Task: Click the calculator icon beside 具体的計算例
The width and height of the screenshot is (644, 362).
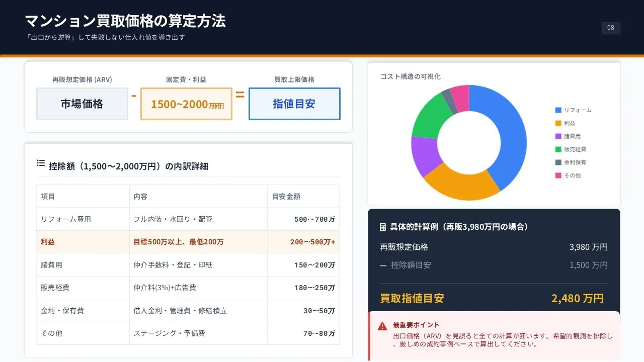Action: [x=382, y=227]
